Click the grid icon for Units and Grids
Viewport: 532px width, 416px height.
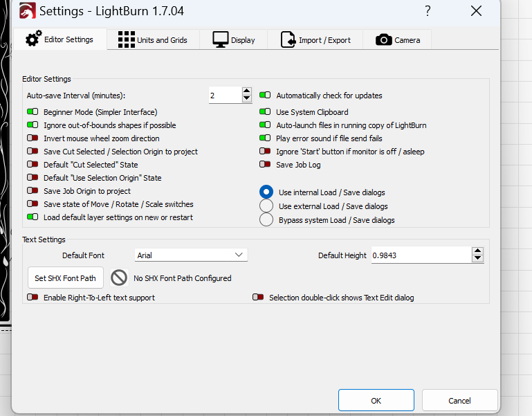126,39
